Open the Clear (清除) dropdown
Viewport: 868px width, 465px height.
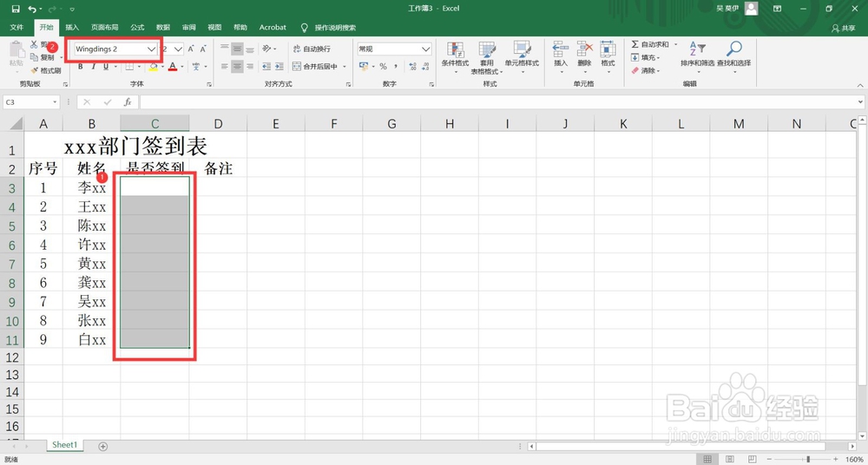pos(646,70)
